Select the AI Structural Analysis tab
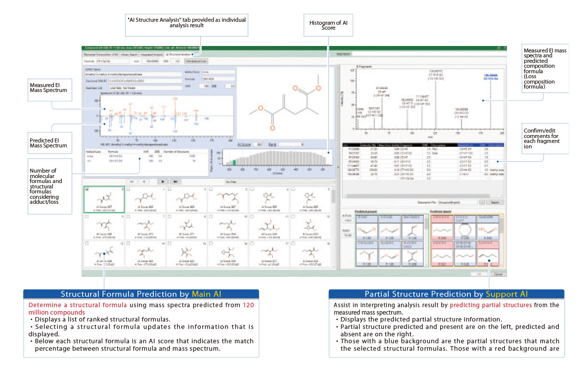This screenshot has height=368, width=588. [x=178, y=55]
